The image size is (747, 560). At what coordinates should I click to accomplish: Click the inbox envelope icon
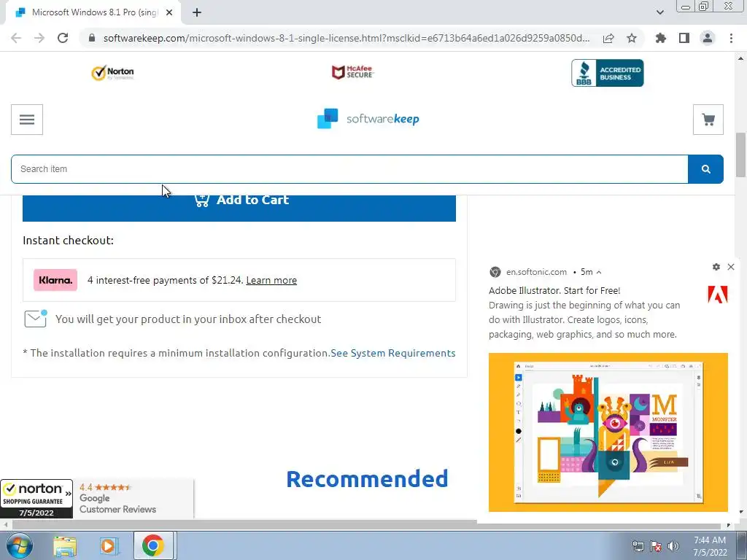(36, 319)
